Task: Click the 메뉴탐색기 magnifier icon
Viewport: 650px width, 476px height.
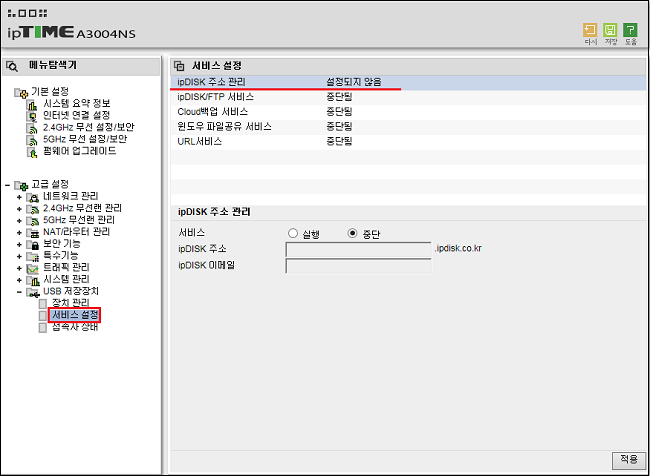Action: coord(12,66)
